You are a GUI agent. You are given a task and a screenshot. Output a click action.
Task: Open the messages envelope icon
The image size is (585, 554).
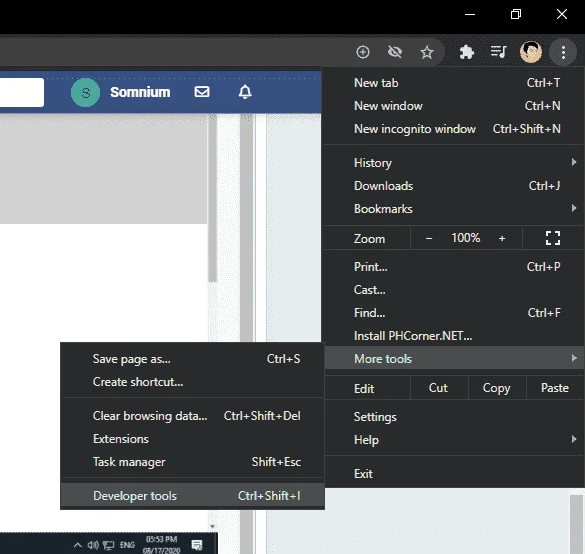202,92
